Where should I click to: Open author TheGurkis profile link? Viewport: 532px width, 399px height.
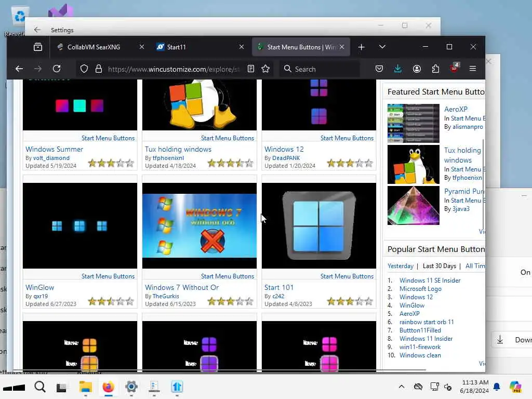(x=166, y=296)
